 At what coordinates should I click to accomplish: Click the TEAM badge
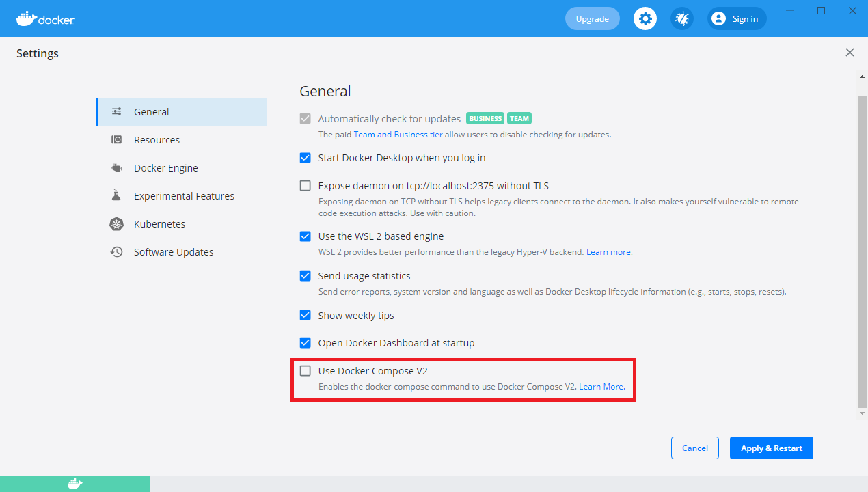pyautogui.click(x=519, y=118)
